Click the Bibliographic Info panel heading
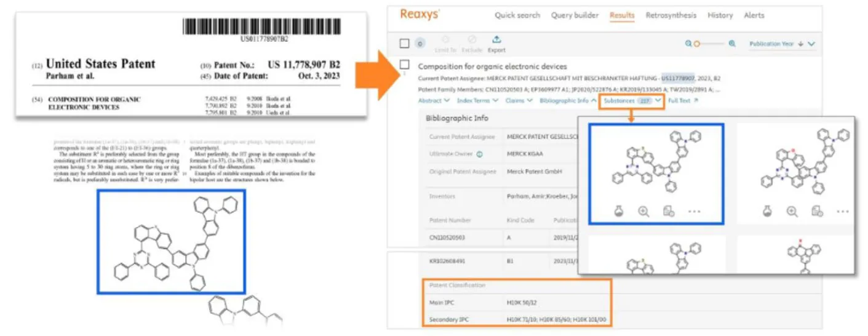This screenshot has width=868, height=336. click(x=456, y=118)
